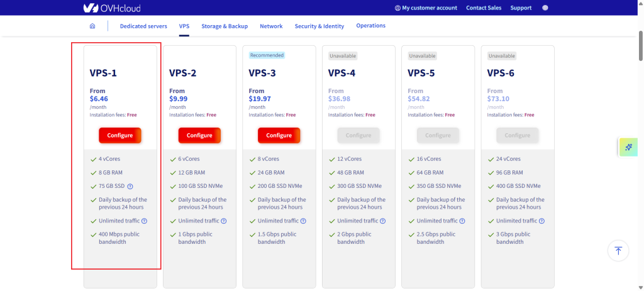Open My customer account
This screenshot has width=644, height=291.
(426, 8)
